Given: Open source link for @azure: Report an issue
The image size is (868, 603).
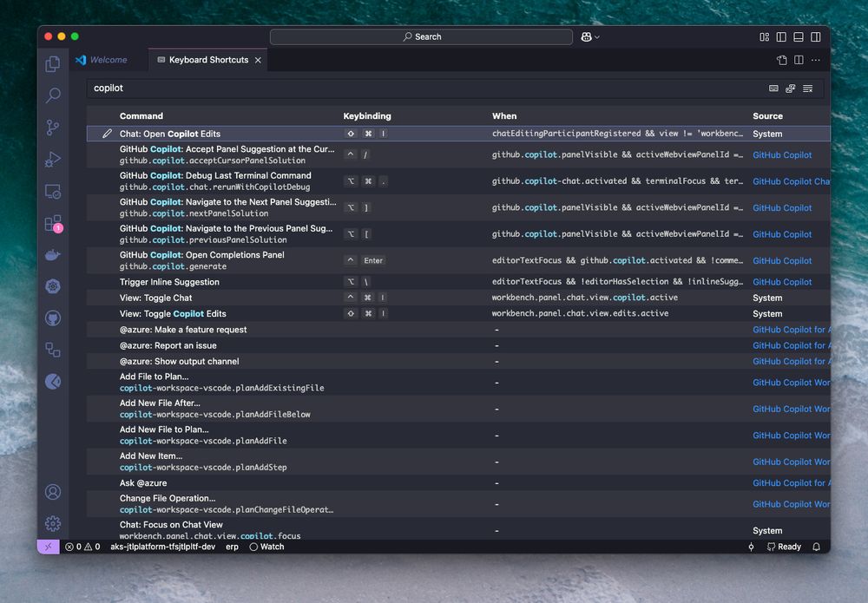Looking at the screenshot, I should pos(791,346).
